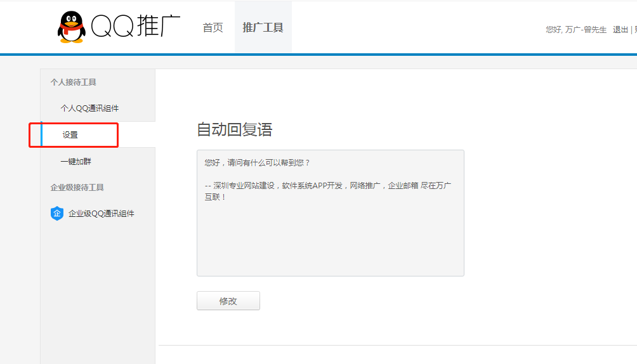Click the blue shield enterprise icon

(x=57, y=214)
